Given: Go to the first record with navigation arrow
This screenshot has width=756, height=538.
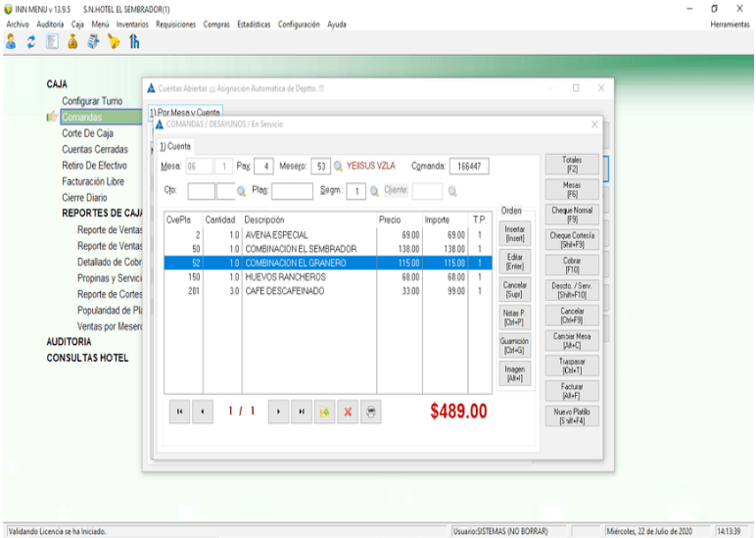Looking at the screenshot, I should 179,413.
